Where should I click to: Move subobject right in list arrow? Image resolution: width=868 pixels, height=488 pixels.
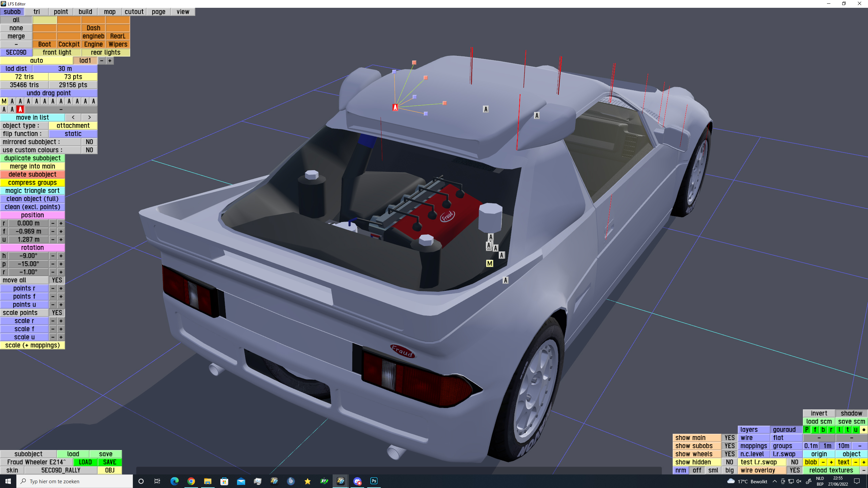coord(90,117)
